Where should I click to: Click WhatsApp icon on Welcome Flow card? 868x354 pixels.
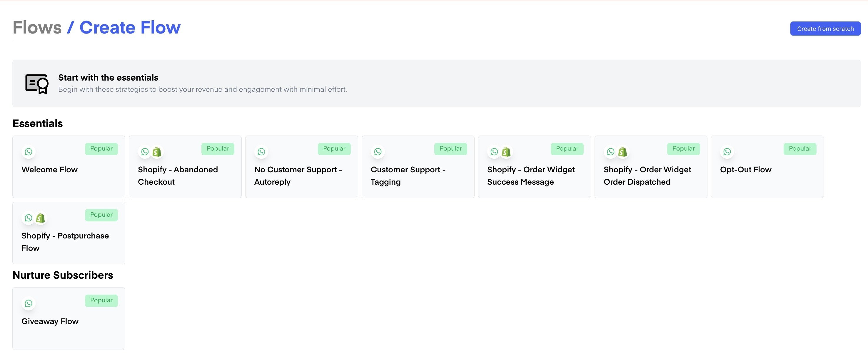pyautogui.click(x=29, y=152)
